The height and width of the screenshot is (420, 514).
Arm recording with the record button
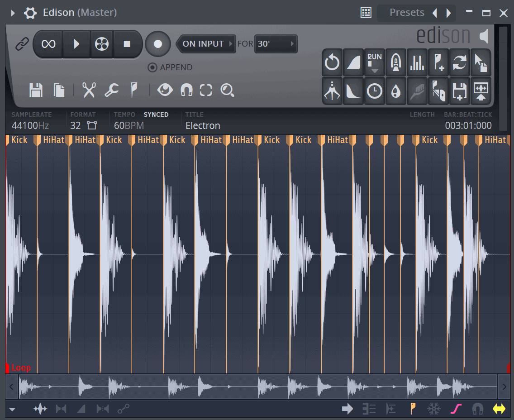click(158, 44)
